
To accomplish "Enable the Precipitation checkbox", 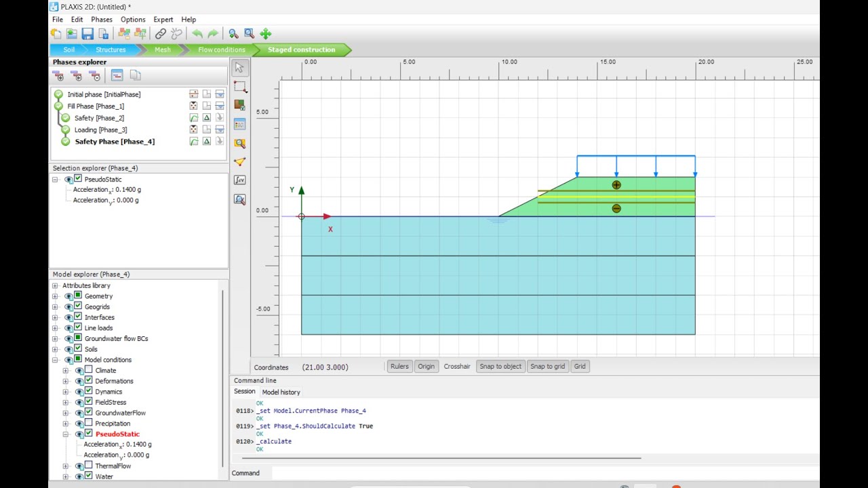I will [89, 423].
